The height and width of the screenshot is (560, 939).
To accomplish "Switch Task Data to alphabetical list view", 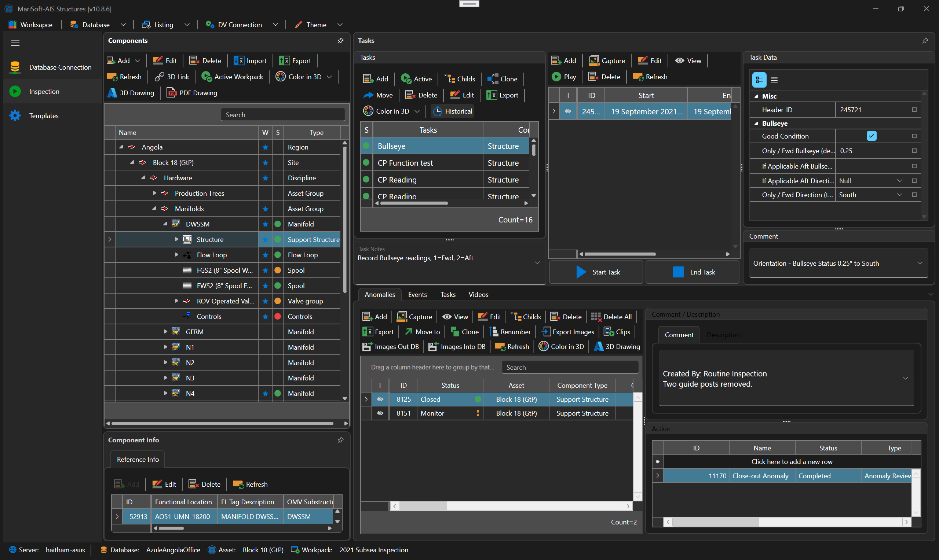I will coord(774,80).
